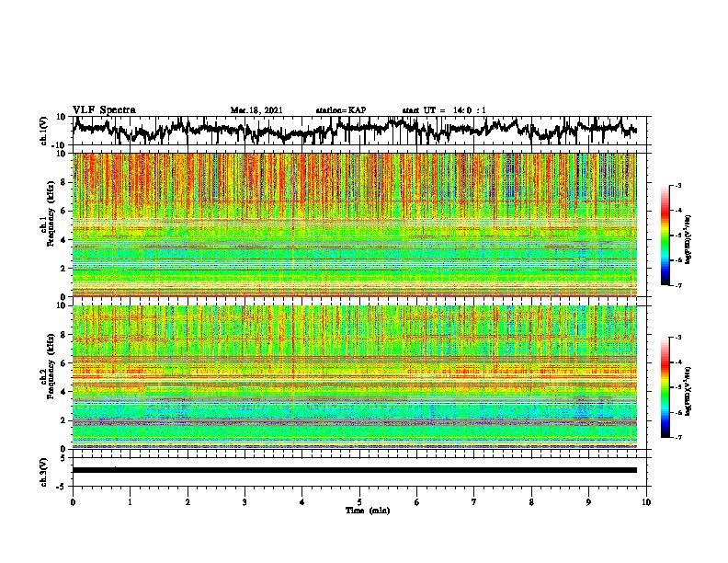Click the '2' kHz tick on ch.1 spectrogram
This screenshot has width=728, height=563.
tap(64, 268)
